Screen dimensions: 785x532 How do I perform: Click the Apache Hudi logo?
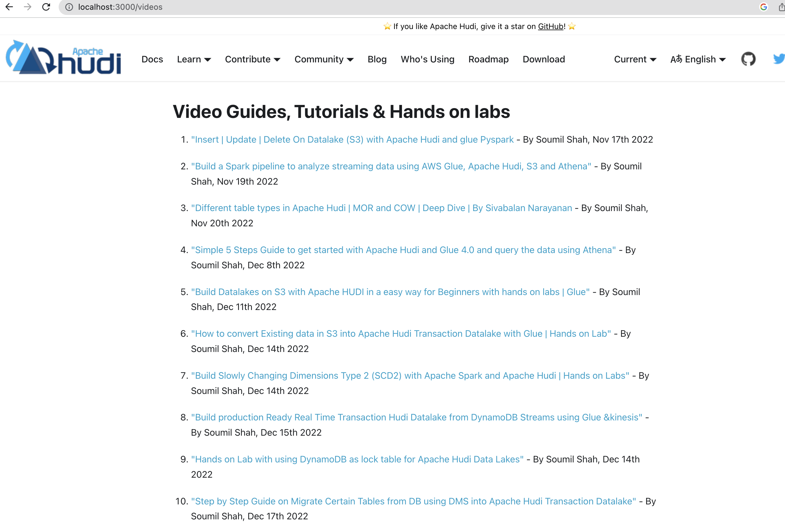64,58
